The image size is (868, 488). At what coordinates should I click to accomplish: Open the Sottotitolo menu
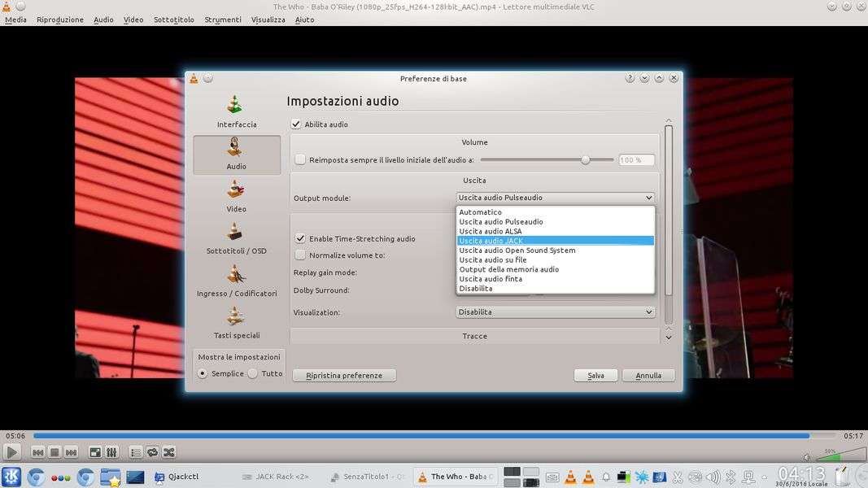click(x=173, y=20)
